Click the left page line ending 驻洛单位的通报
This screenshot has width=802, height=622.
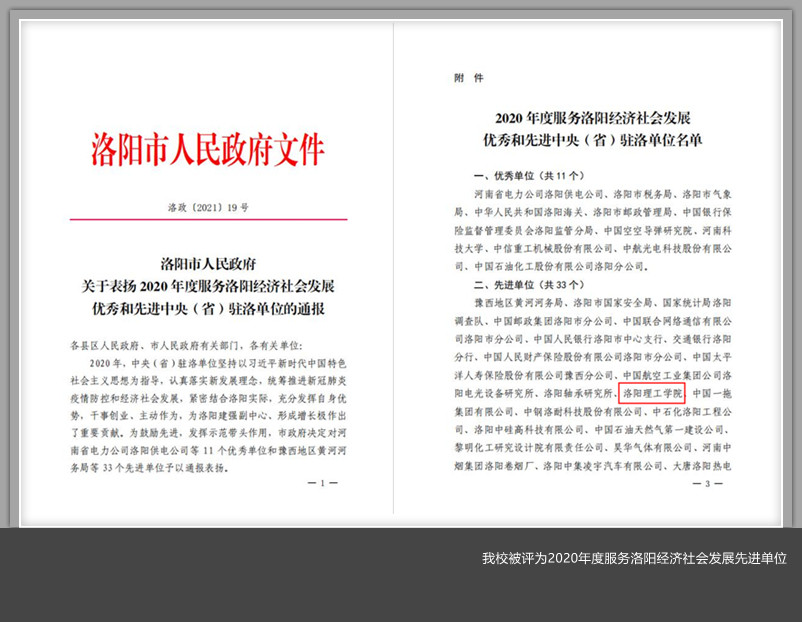click(208, 307)
